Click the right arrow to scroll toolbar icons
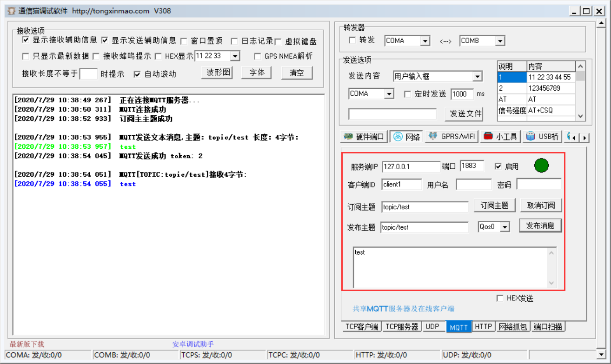The image size is (611, 364). click(x=584, y=138)
